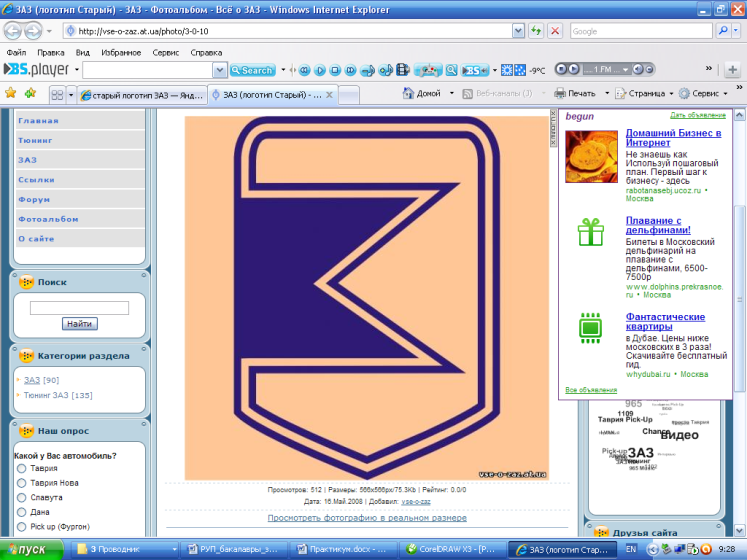Click the Форум site menu link
This screenshot has height=560, width=747.
34,199
